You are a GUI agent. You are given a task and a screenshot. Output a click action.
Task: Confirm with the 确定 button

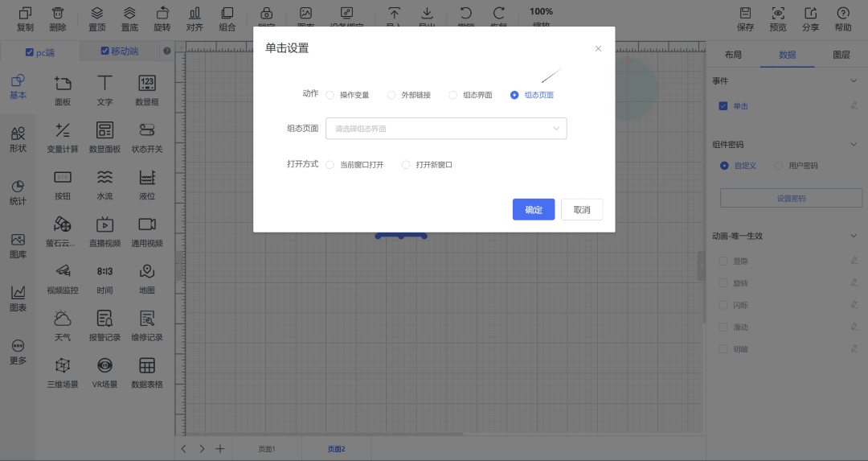pyautogui.click(x=534, y=209)
